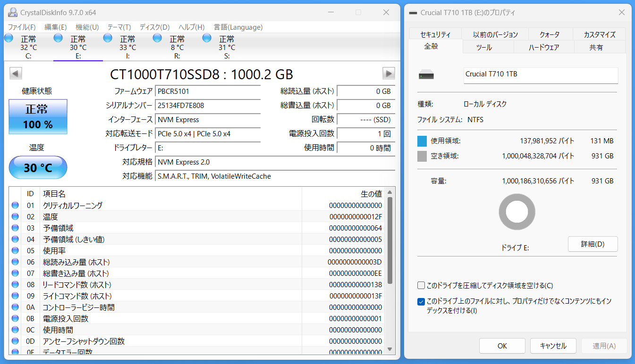Viewport: 635px width, 364px height.
Task: Click the 健康状態 正常 100 % indicator
Action: pyautogui.click(x=38, y=116)
